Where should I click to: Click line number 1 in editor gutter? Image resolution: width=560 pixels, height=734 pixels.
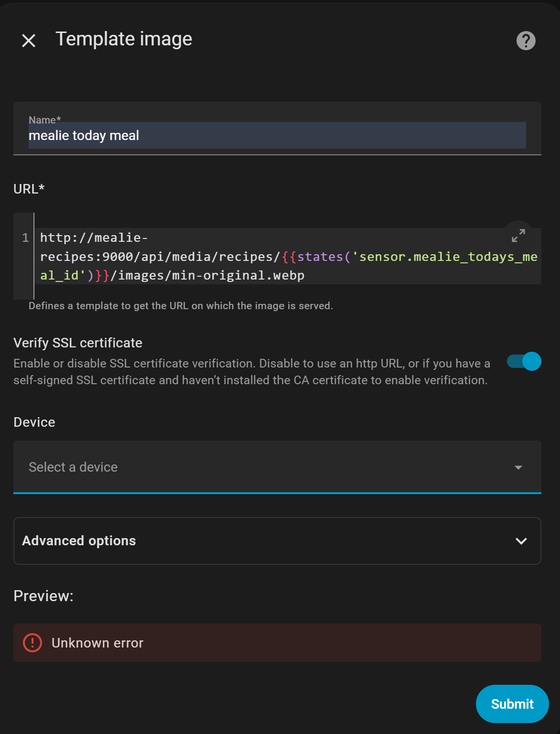coord(25,237)
